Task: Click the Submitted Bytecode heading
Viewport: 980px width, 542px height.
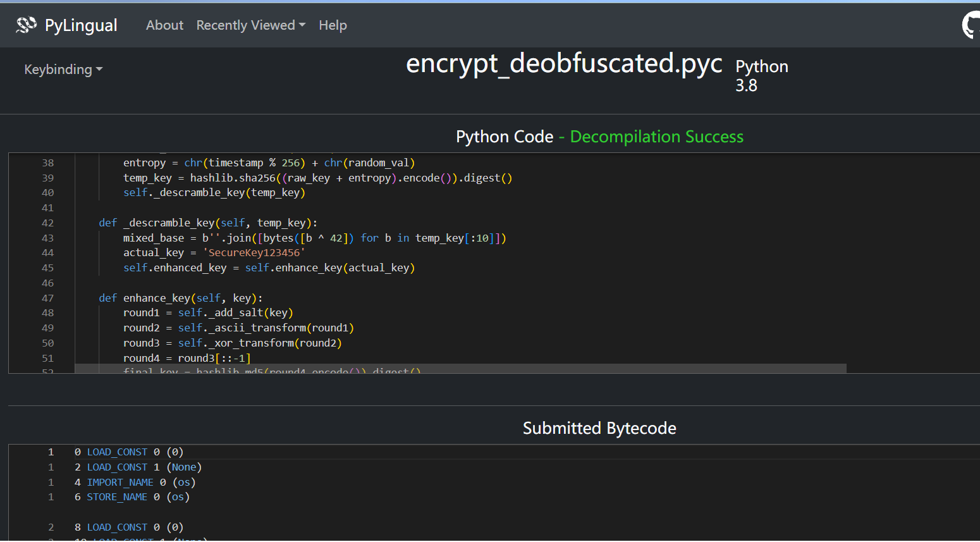Action: (x=599, y=428)
